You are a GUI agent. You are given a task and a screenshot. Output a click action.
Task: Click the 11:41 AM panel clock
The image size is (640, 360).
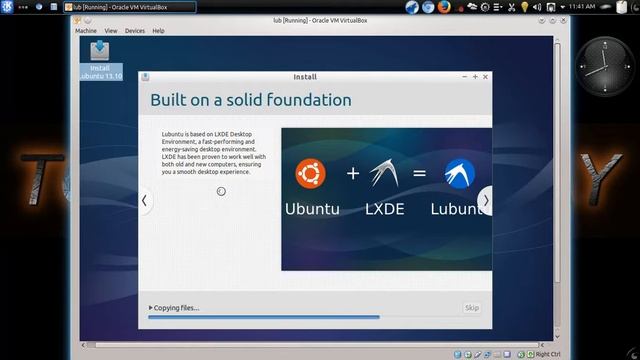coord(582,7)
